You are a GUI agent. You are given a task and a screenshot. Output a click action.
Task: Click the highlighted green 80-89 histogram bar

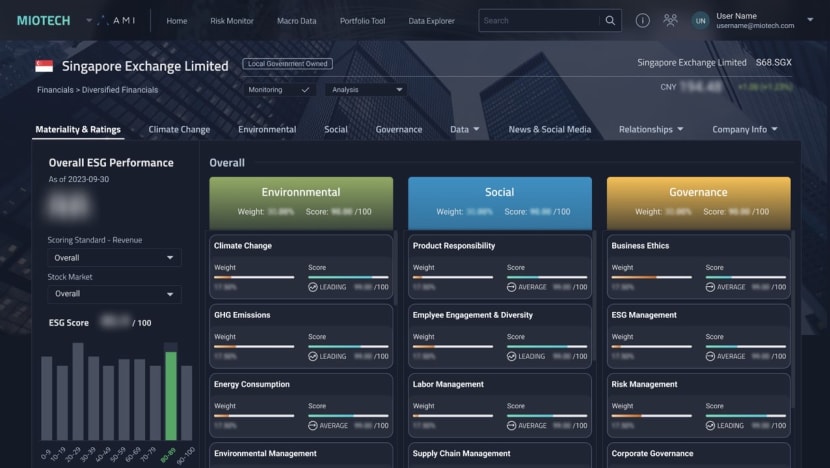[170, 395]
